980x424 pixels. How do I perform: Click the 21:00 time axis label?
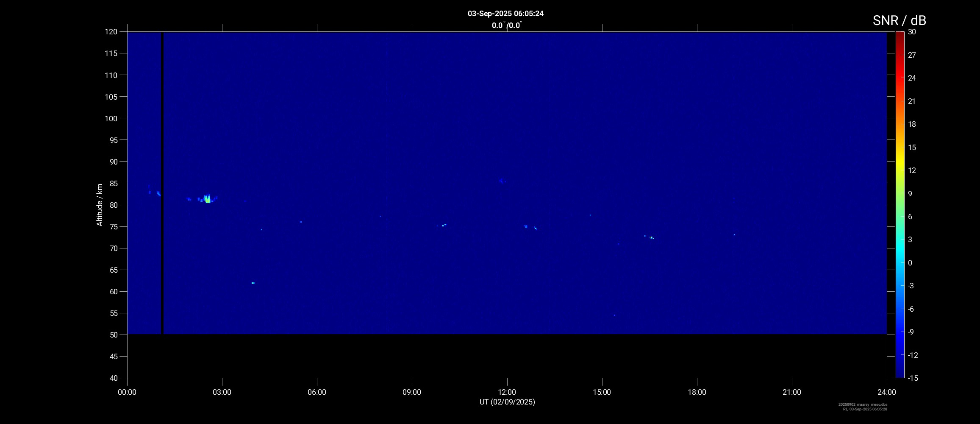[x=792, y=392]
